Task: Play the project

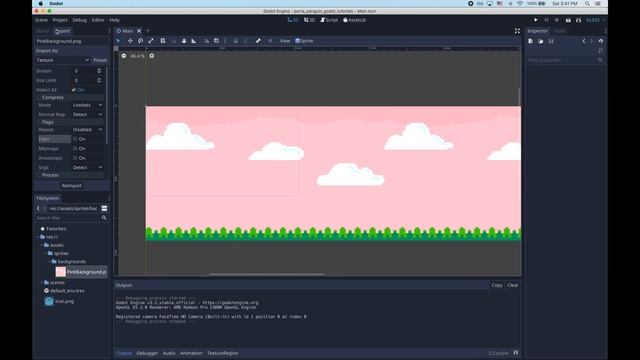Action: click(x=536, y=20)
